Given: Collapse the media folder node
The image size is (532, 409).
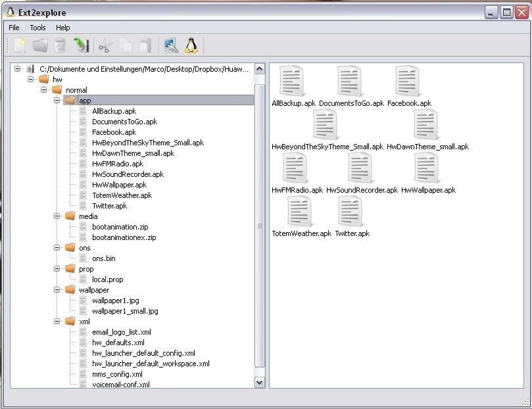Looking at the screenshot, I should tap(57, 216).
